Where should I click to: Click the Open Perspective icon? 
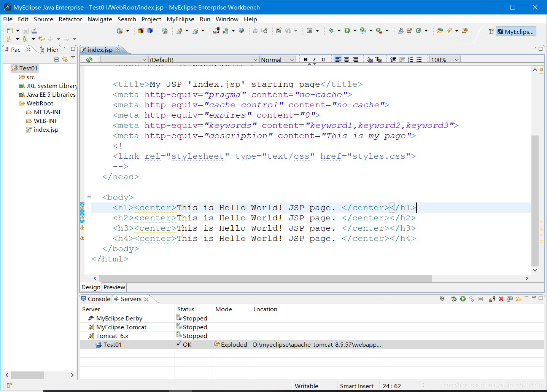pos(491,32)
